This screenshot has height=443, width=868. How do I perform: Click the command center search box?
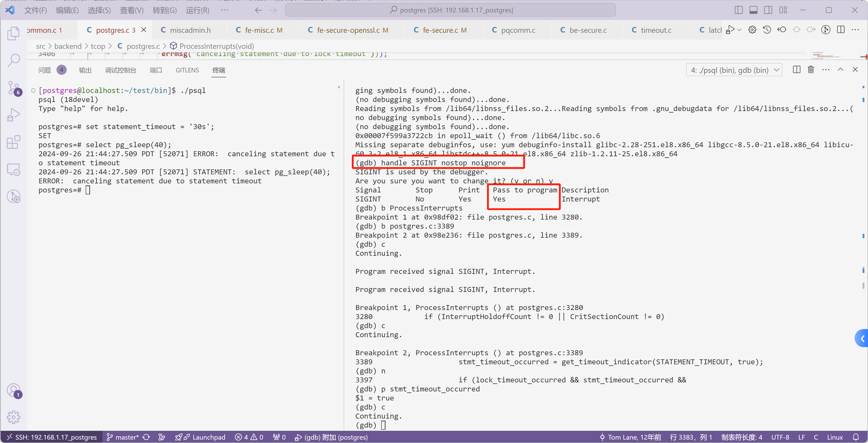tap(450, 10)
